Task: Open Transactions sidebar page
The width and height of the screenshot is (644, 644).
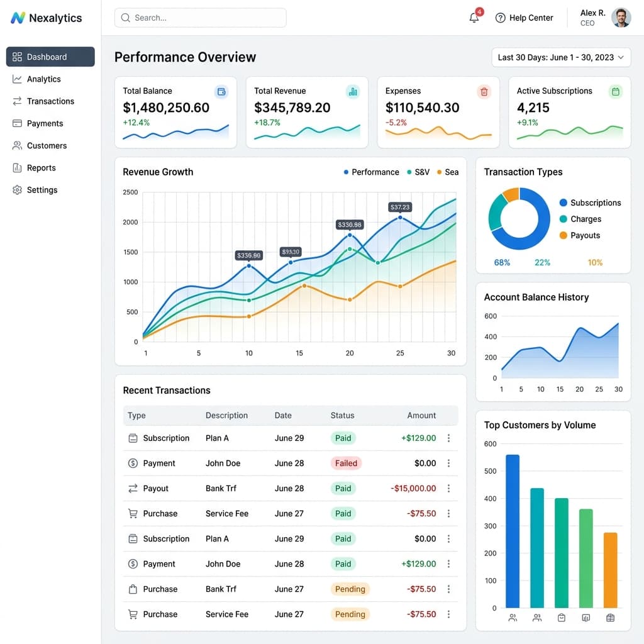Action: coord(50,101)
